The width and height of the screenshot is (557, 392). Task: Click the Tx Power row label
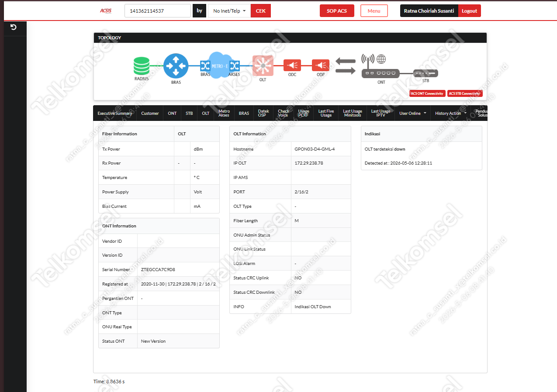111,149
